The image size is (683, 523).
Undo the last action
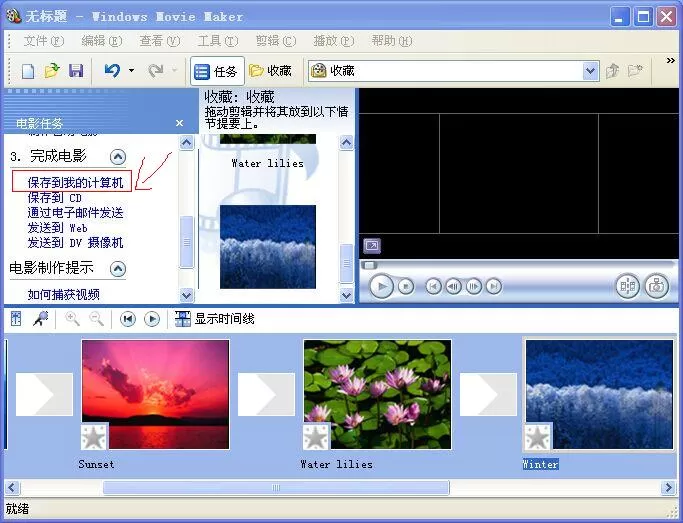(112, 70)
